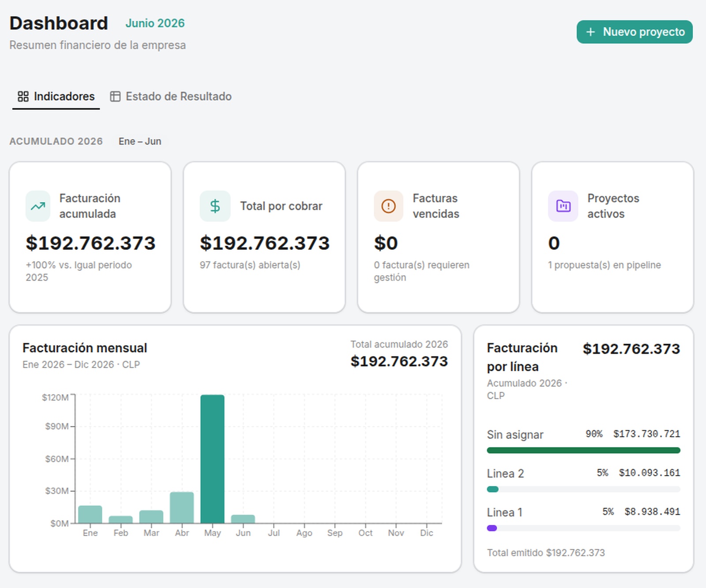The image size is (706, 588).
Task: Click the Abr bar in the monthly chart
Action: (x=182, y=508)
